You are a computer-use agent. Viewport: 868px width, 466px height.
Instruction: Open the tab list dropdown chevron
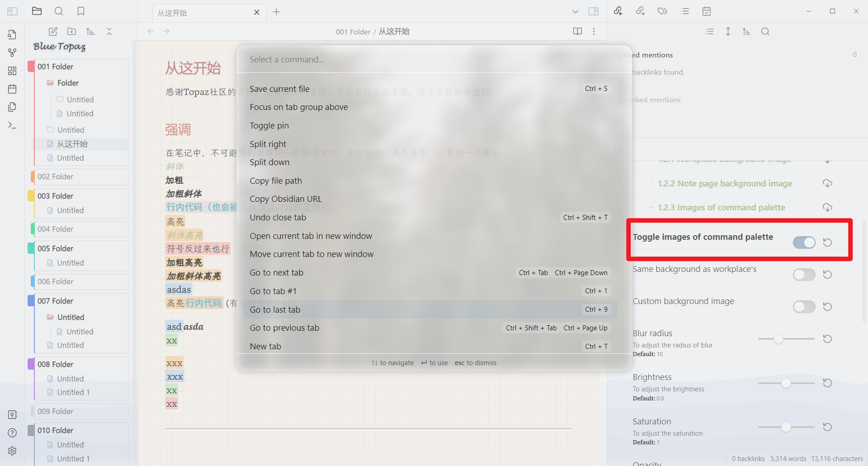point(575,12)
